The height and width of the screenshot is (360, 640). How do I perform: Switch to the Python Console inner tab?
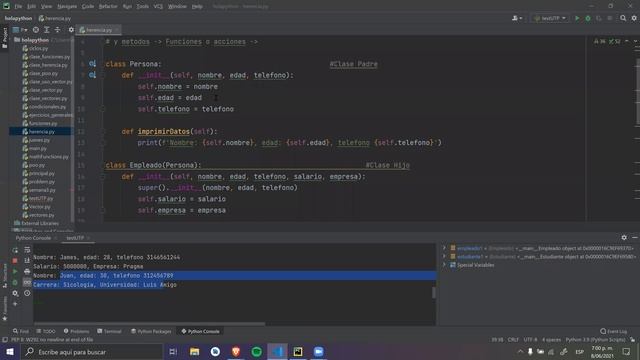[x=33, y=238]
